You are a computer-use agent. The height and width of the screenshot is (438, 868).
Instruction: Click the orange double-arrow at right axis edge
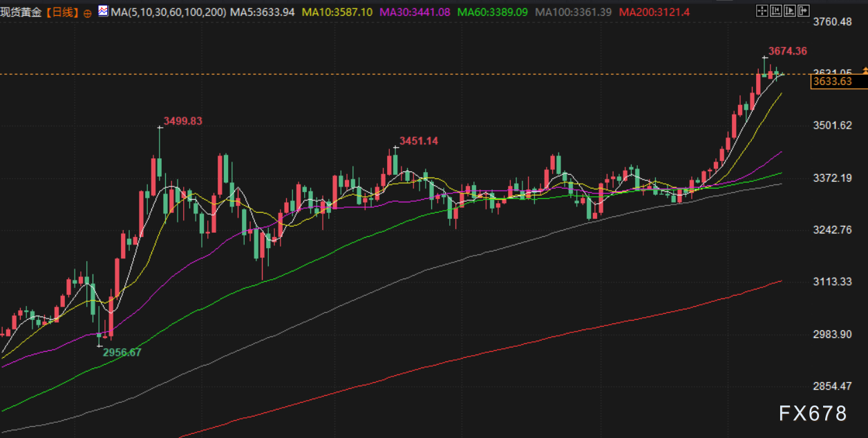(x=864, y=72)
